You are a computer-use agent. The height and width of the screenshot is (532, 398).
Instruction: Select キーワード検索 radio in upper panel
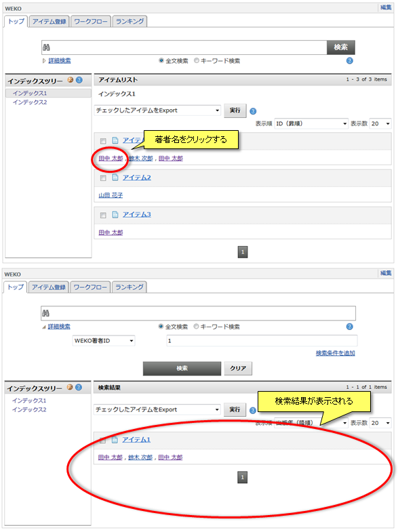coord(197,61)
